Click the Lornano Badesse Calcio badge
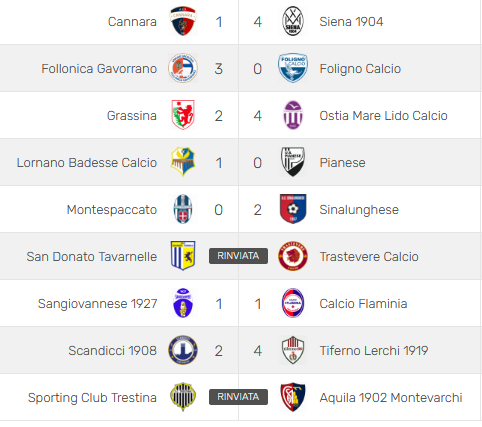The height and width of the screenshot is (427, 482). (x=183, y=162)
